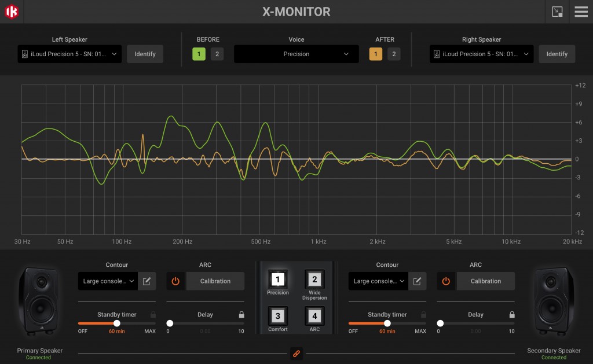Select Before curve 1 for the left speaker
This screenshot has width=593, height=364.
click(199, 54)
